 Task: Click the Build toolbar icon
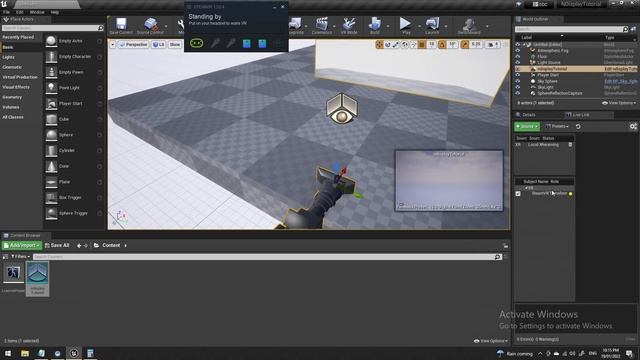coord(375,26)
